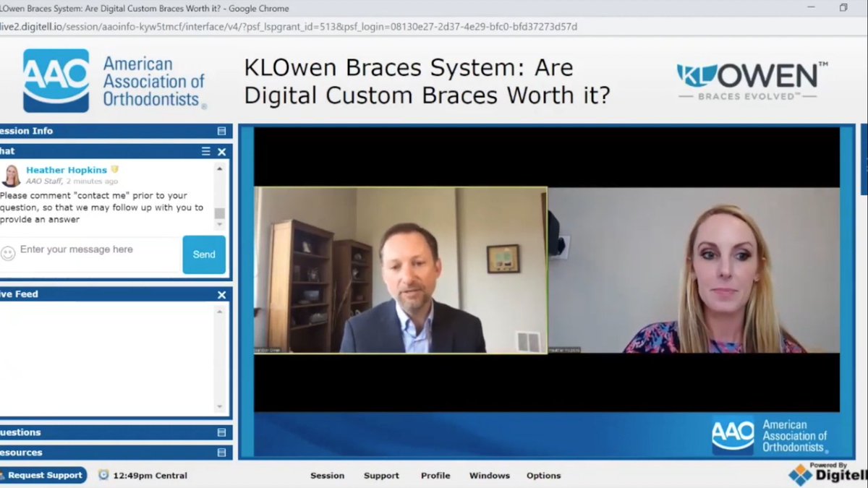Click the Questions panel header
This screenshot has height=488, width=868.
click(x=116, y=432)
